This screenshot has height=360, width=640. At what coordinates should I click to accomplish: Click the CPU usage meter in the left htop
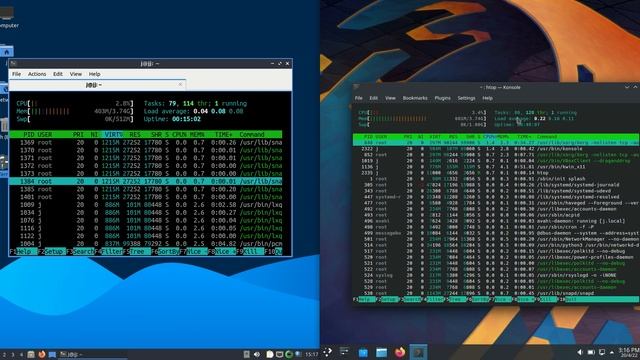tap(75, 104)
